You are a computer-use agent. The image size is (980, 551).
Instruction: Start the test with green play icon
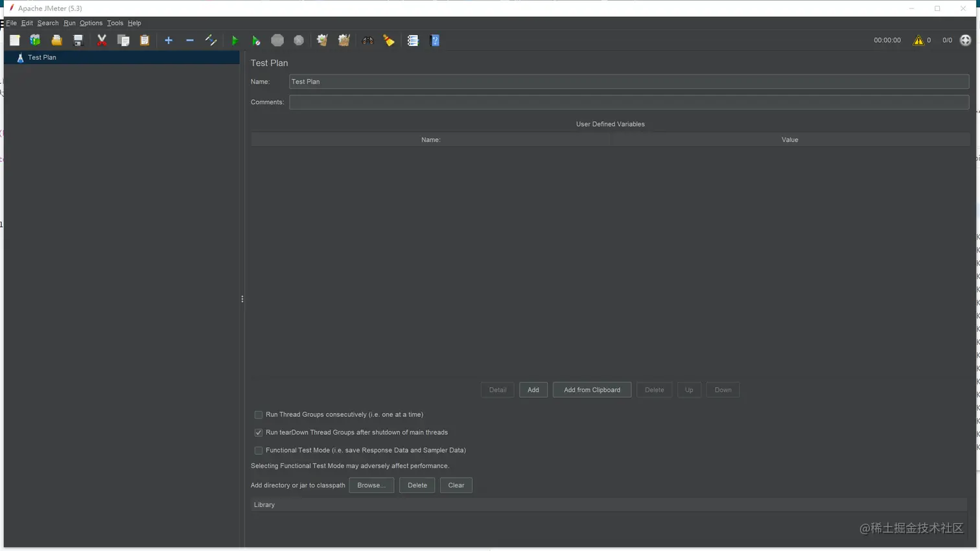(x=235, y=40)
